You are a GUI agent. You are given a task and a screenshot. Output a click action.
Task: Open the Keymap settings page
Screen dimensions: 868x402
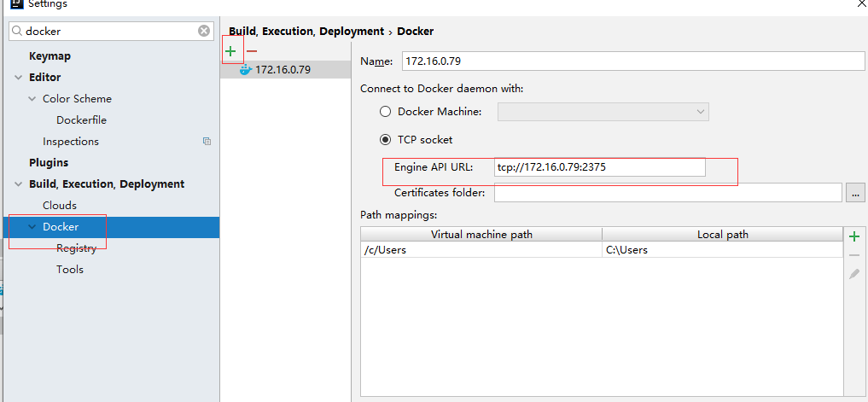coord(50,56)
